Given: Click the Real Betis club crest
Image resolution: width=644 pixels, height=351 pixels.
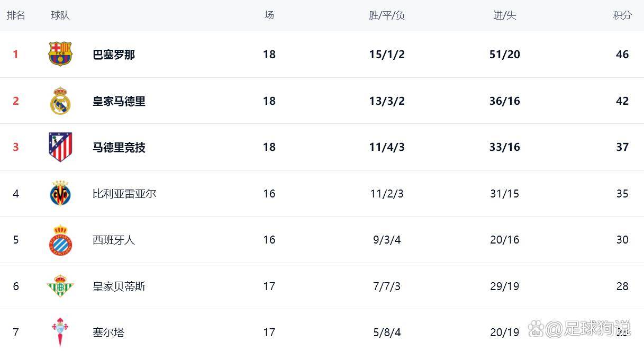Looking at the screenshot, I should tap(60, 286).
